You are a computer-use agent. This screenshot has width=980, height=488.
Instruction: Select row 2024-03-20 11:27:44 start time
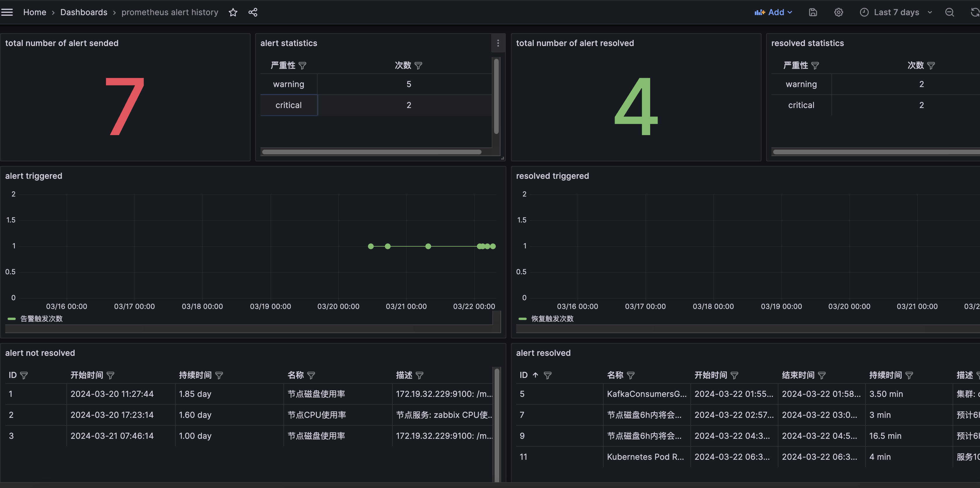[x=121, y=394]
